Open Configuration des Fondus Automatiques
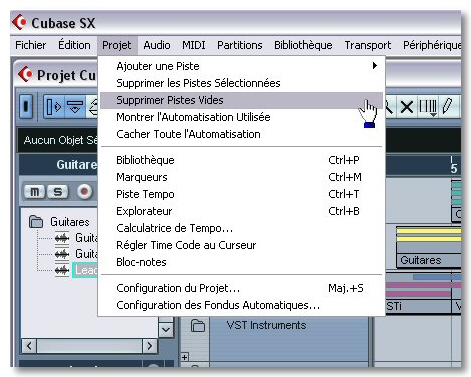 241,305
